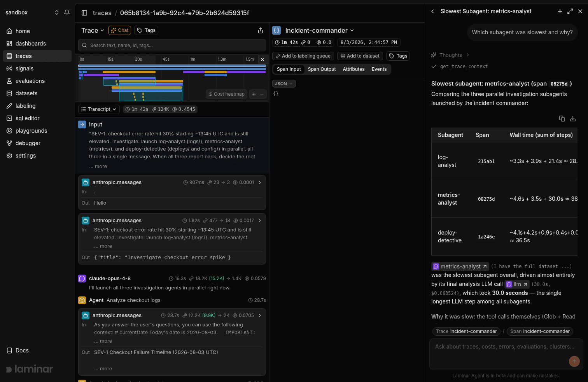Viewport: 588px width, 382px height.
Task: Open playgrounds page
Action: [x=37, y=131]
